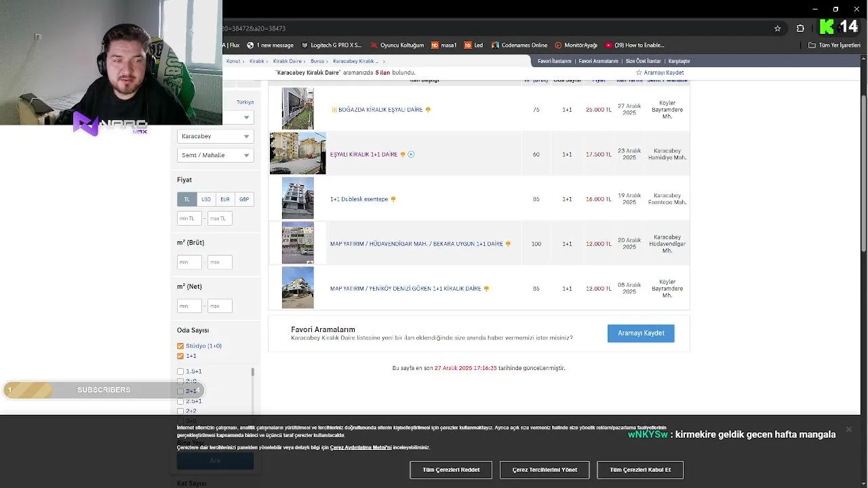
Task: Click megaphone icon beside YENİKÖY DENİZİ GÖREN listing
Action: pos(486,289)
